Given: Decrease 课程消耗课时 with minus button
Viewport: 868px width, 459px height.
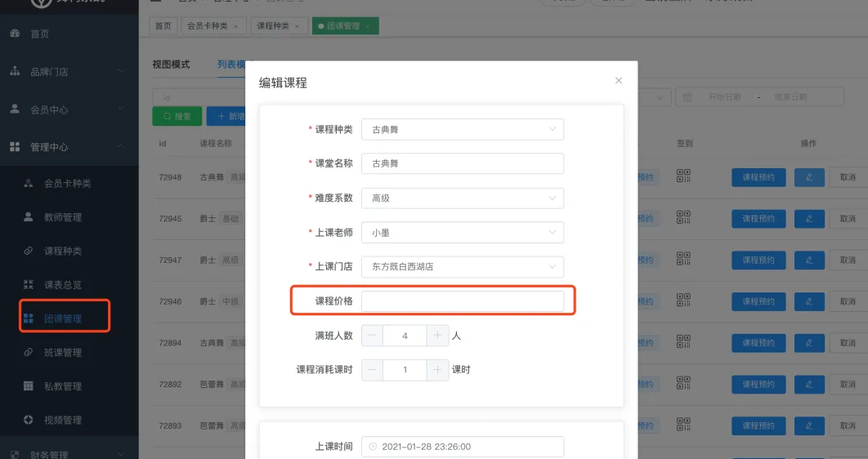Looking at the screenshot, I should (372, 370).
